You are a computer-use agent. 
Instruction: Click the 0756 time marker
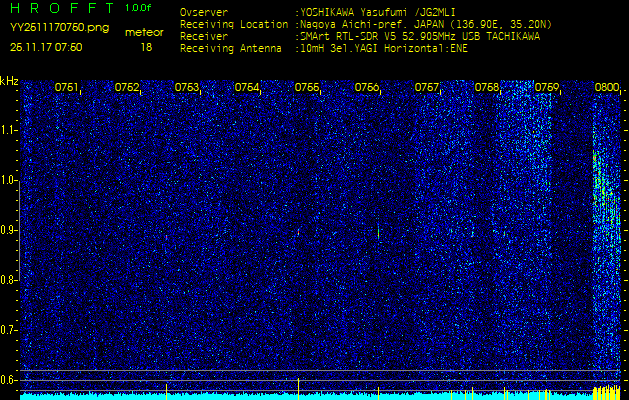point(367,87)
